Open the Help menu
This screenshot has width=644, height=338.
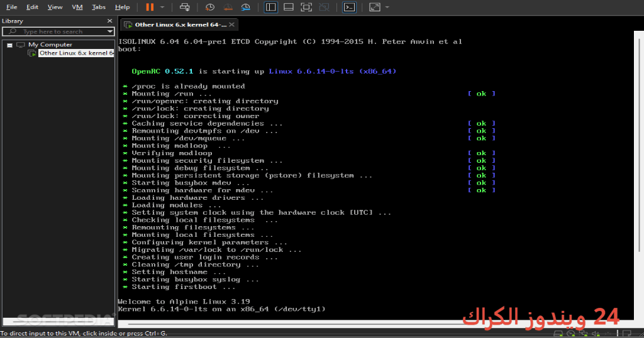click(x=122, y=7)
